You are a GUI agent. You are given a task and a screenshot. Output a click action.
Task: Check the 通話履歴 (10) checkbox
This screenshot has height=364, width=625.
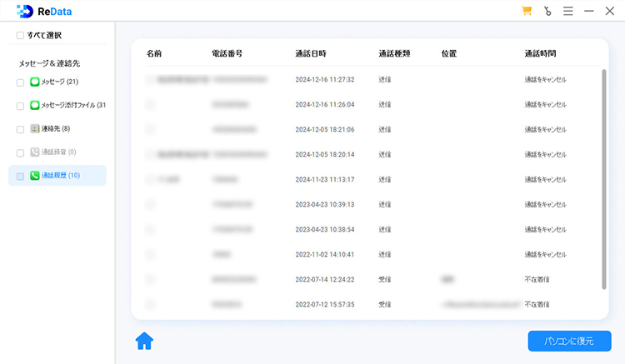point(20,176)
